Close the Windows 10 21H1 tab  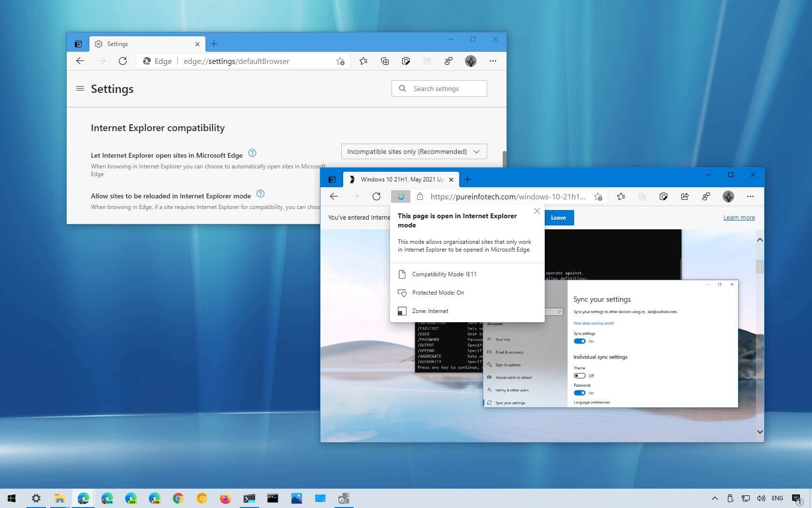[x=451, y=179]
